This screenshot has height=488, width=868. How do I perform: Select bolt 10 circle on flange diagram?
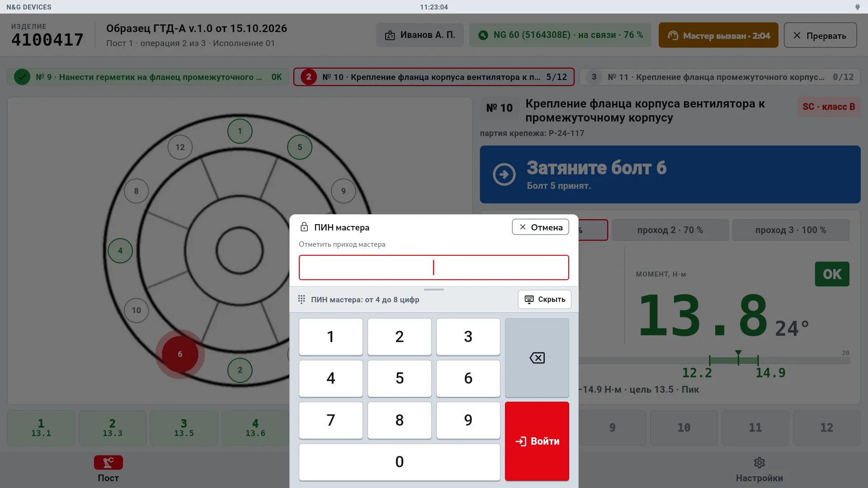(136, 310)
